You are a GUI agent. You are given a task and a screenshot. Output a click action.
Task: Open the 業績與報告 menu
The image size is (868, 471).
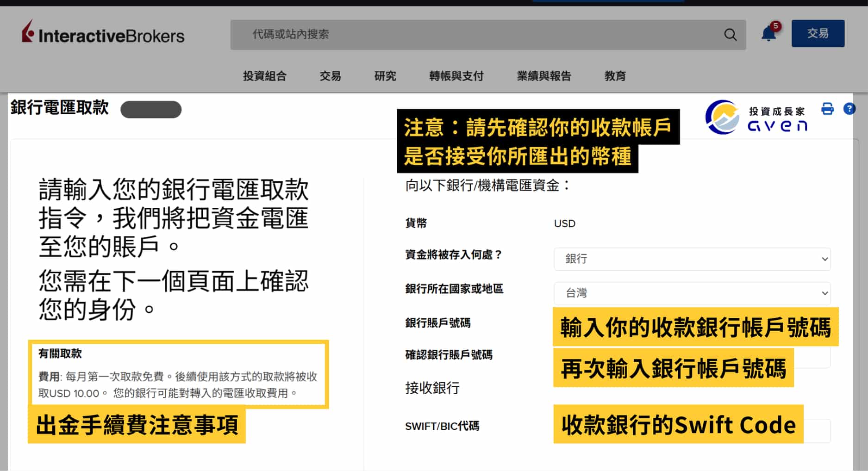[x=544, y=76]
